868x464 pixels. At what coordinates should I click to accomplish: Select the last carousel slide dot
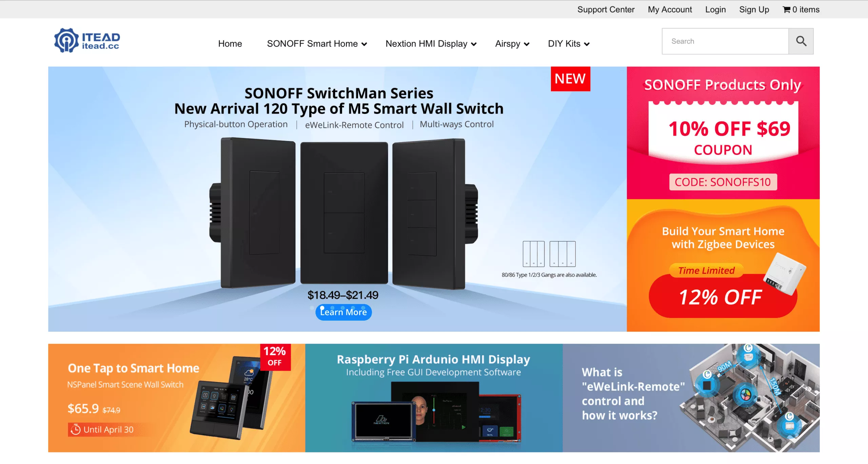pyautogui.click(x=363, y=308)
